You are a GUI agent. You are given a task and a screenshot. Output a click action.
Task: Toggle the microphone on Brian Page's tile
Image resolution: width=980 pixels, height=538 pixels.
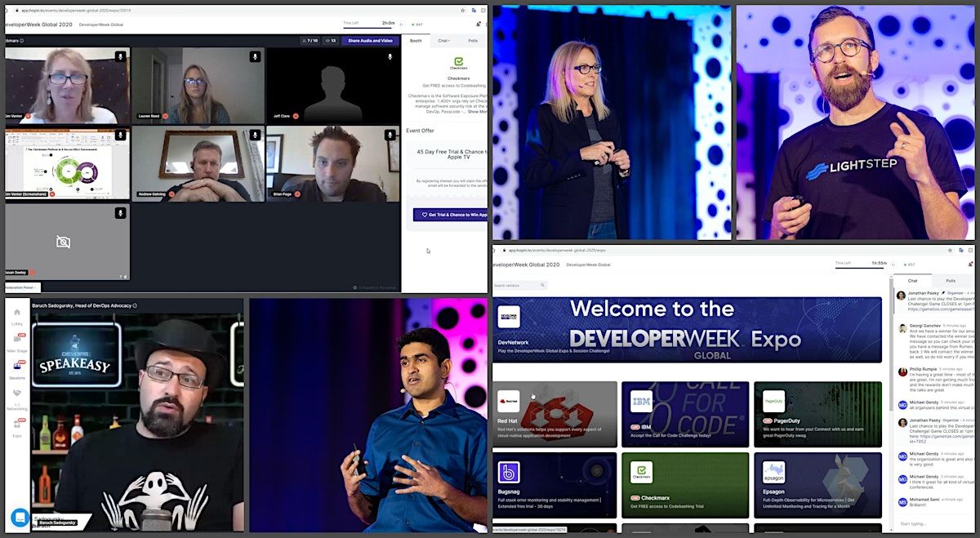coord(389,135)
